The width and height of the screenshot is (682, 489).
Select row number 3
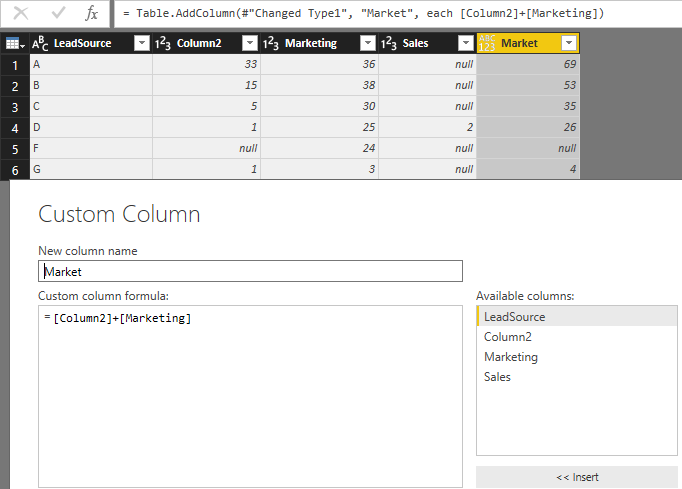pos(15,107)
